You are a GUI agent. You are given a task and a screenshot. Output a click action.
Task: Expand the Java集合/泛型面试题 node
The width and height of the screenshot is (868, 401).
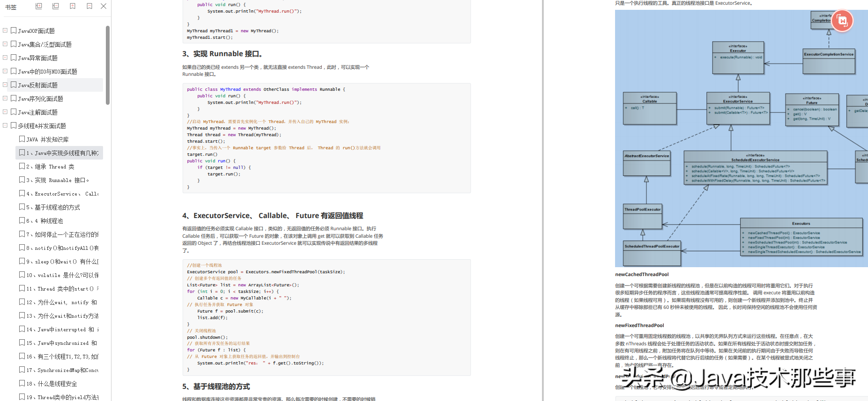coord(5,44)
